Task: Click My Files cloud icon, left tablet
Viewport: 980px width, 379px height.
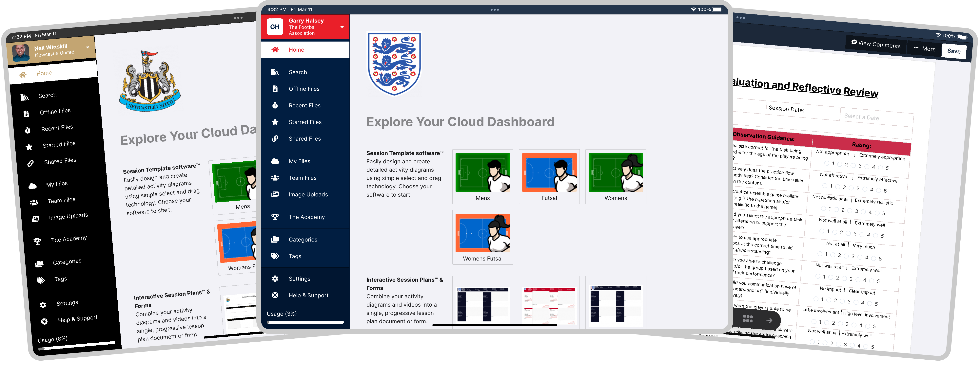Action: (33, 186)
